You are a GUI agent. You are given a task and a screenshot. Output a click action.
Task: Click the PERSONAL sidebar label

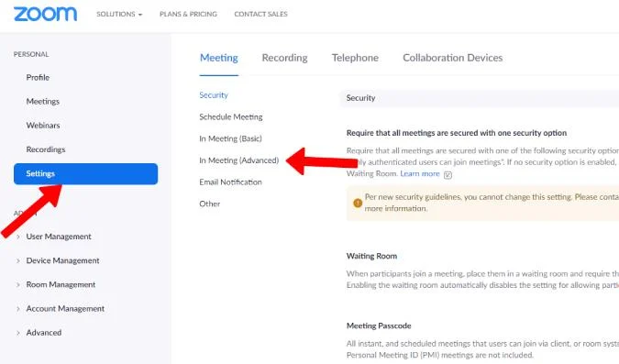click(x=31, y=54)
